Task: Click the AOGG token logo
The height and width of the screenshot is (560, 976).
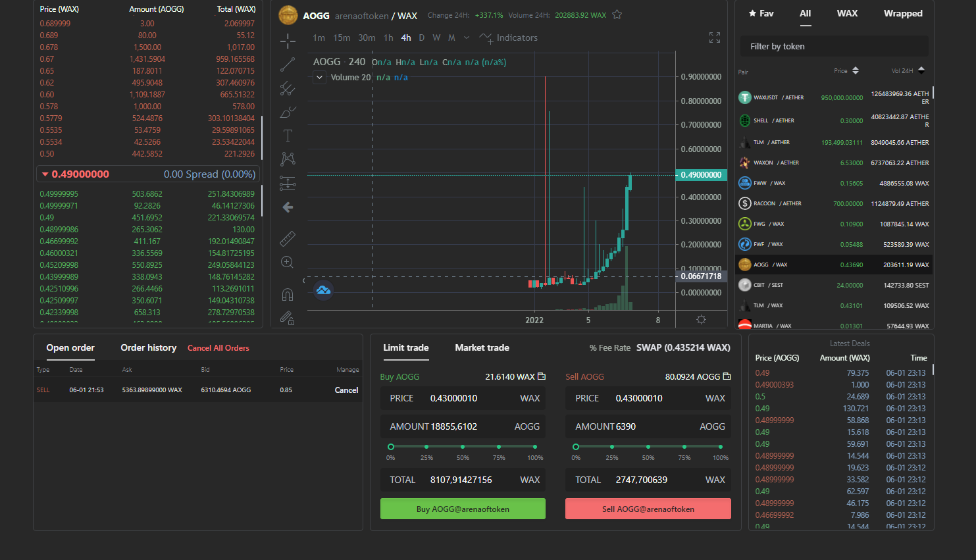Action: 288,14
